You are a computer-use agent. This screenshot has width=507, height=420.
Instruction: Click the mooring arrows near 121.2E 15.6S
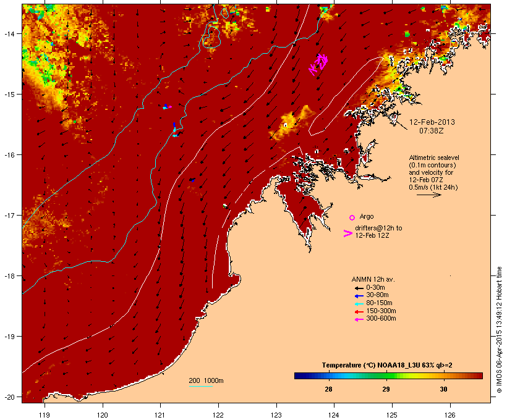tap(176, 130)
